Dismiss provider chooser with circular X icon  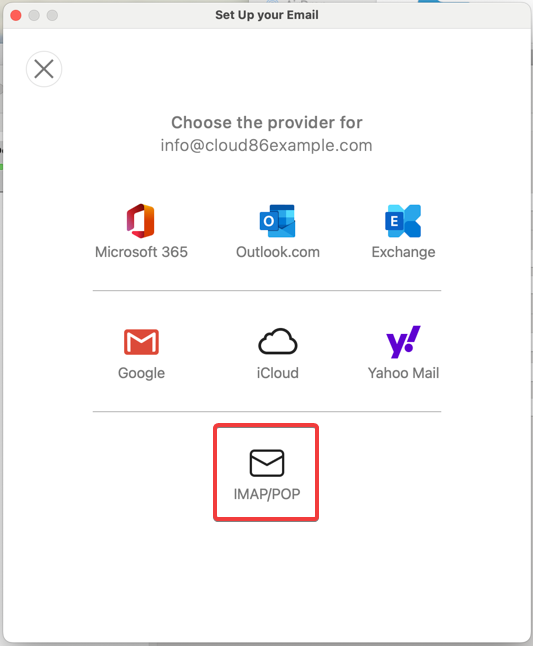pos(44,69)
